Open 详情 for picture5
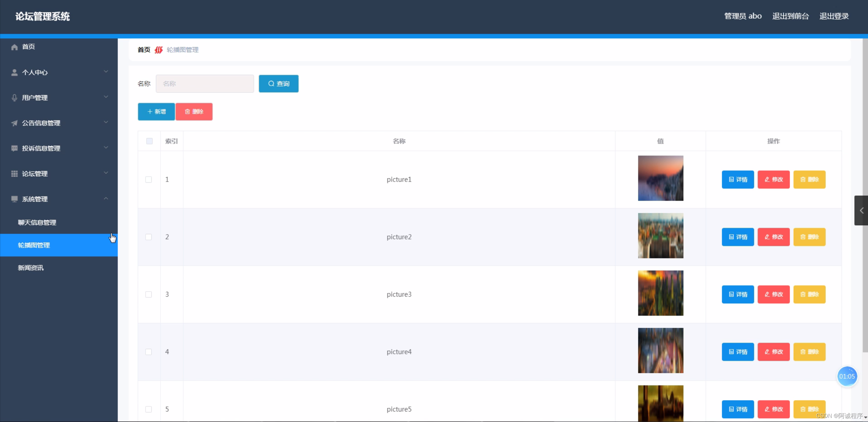The width and height of the screenshot is (868, 422). click(738, 409)
